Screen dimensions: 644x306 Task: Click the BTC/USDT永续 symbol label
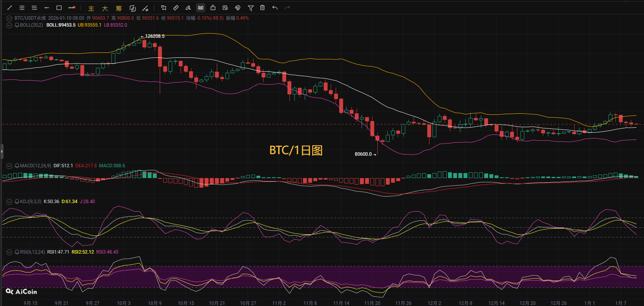[30, 18]
